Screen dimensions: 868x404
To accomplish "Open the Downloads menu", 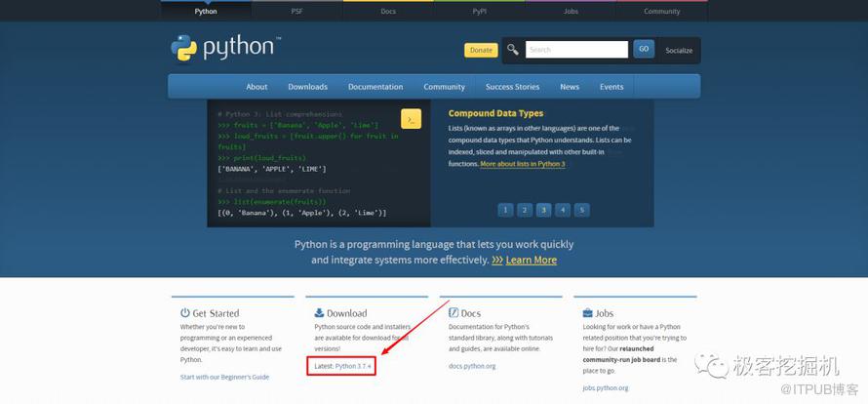I will [x=308, y=87].
